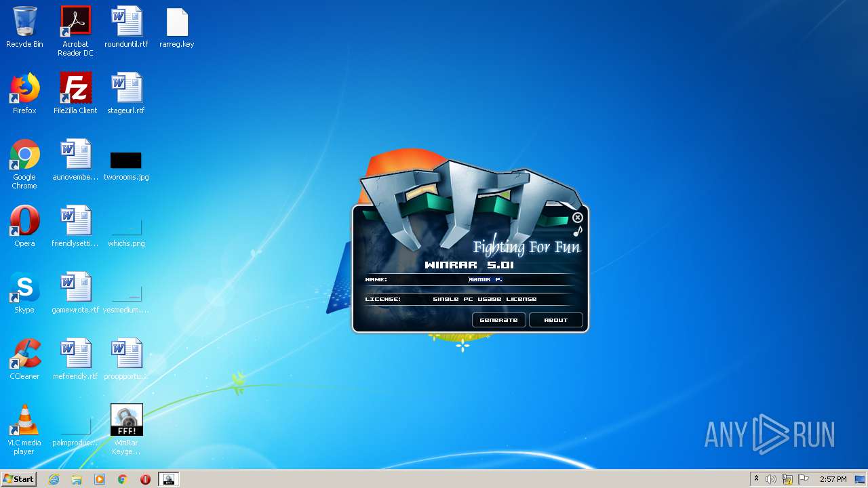Open the Recycle Bin desktop icon
868x488 pixels.
click(24, 27)
